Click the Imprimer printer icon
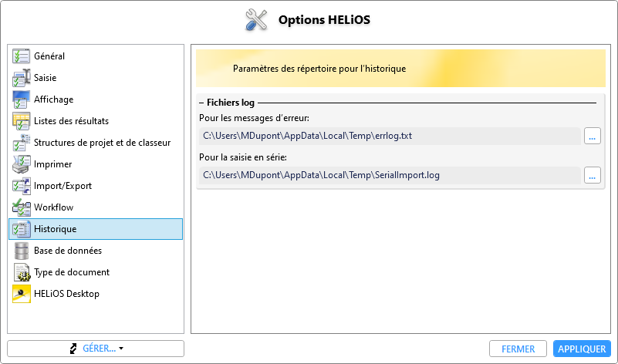Viewport: 618px width, 364px height. (22, 164)
